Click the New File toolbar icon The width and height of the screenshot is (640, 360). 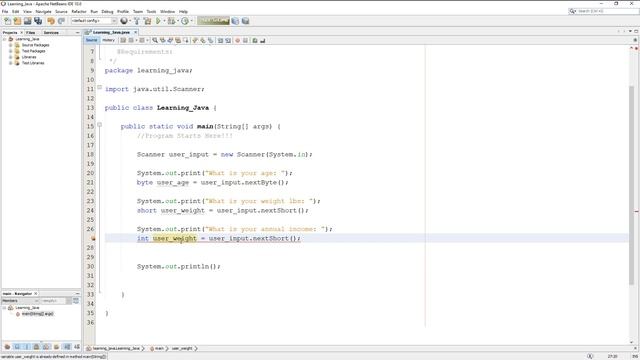coord(7,21)
